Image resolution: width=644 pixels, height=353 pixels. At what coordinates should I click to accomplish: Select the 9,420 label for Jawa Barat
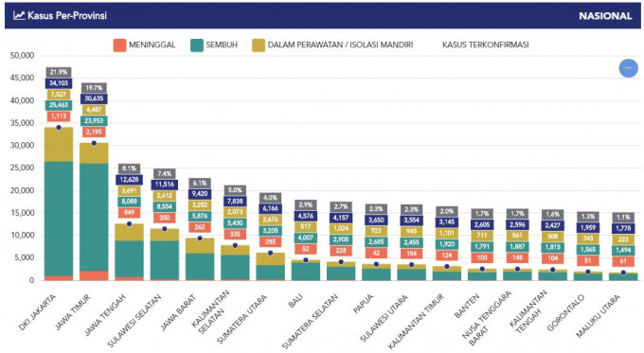click(x=200, y=194)
